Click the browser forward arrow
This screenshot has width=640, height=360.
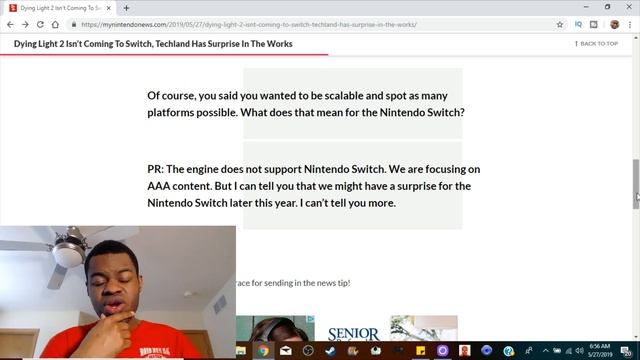coord(25,24)
